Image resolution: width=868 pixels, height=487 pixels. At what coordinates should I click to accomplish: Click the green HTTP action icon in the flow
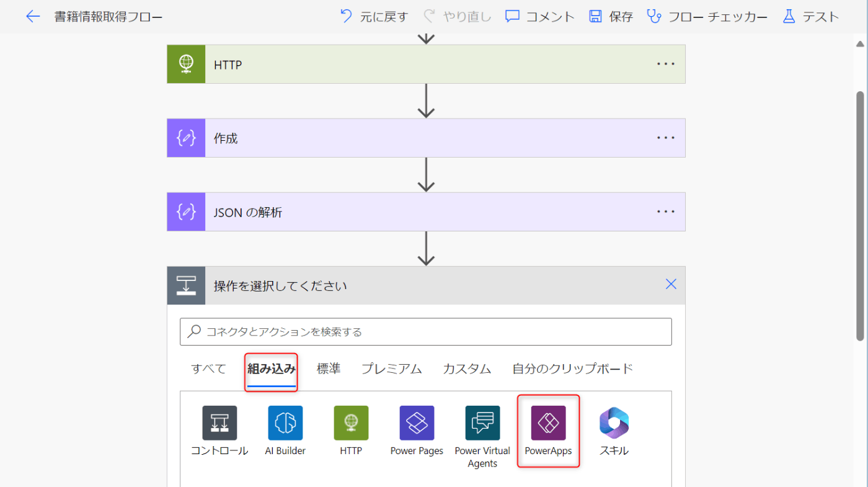(186, 64)
